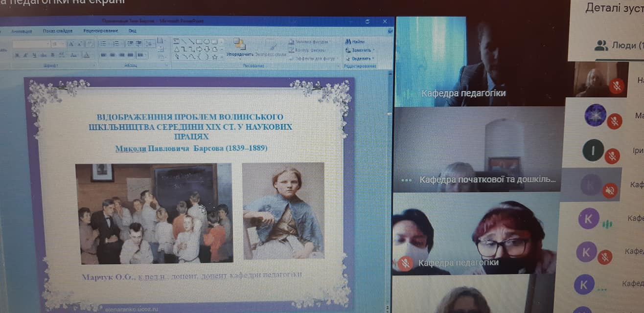Switch to Показ слайдов ribbon tab

pyautogui.click(x=57, y=31)
